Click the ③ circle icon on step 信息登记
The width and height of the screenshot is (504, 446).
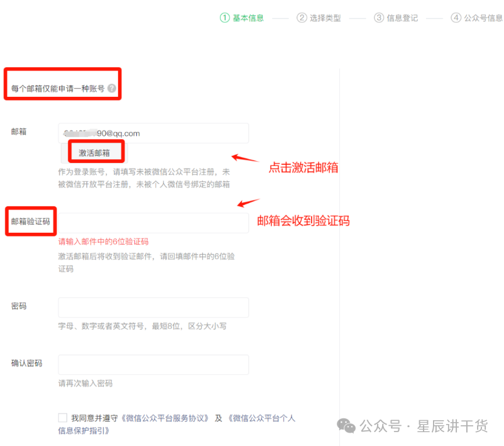380,18
